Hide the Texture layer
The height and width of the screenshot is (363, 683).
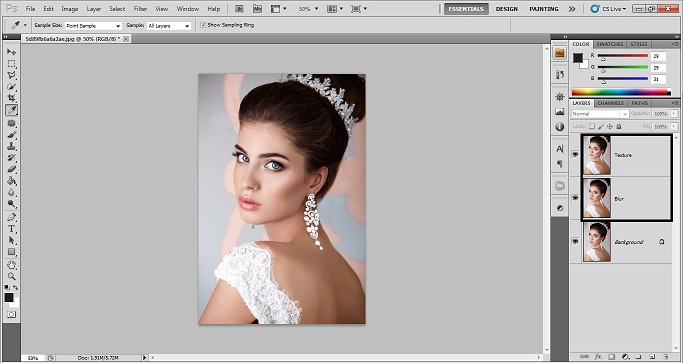pyautogui.click(x=575, y=154)
